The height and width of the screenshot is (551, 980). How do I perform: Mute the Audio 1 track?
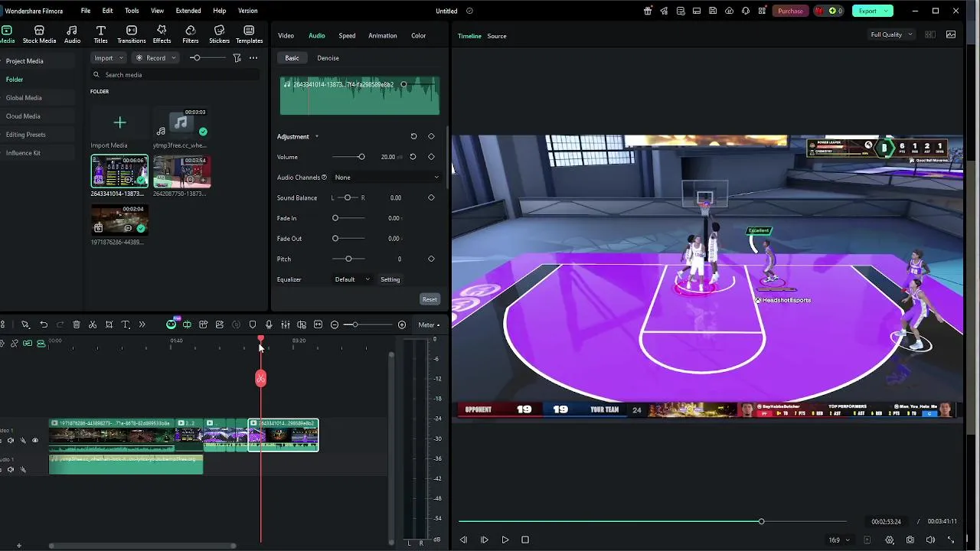coord(10,469)
